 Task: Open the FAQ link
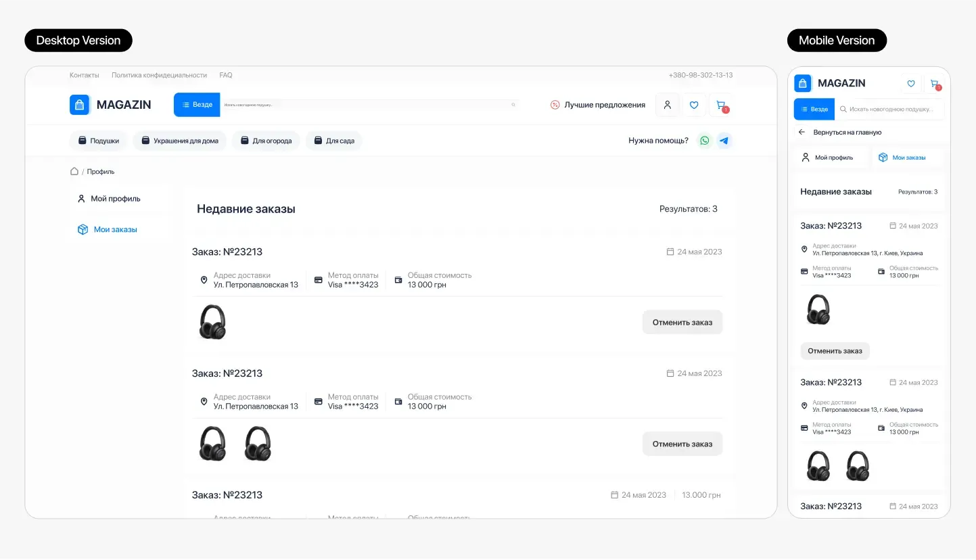click(226, 75)
